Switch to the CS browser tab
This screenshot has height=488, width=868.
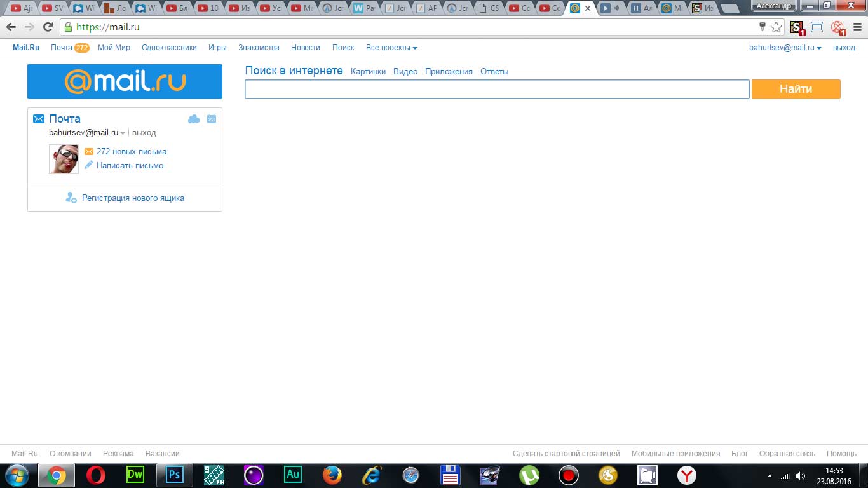(489, 8)
